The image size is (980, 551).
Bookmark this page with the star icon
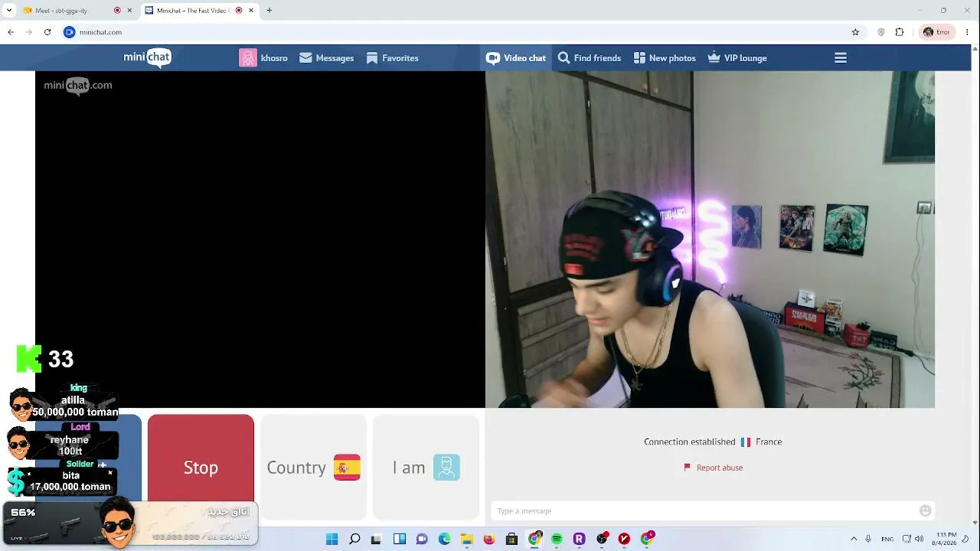click(855, 32)
